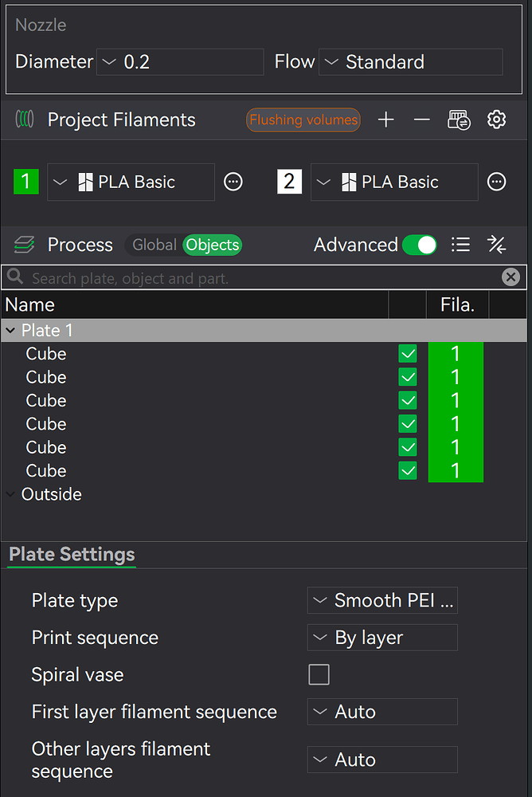Toggle the Advanced settings switch
The width and height of the screenshot is (532, 797).
click(x=419, y=245)
